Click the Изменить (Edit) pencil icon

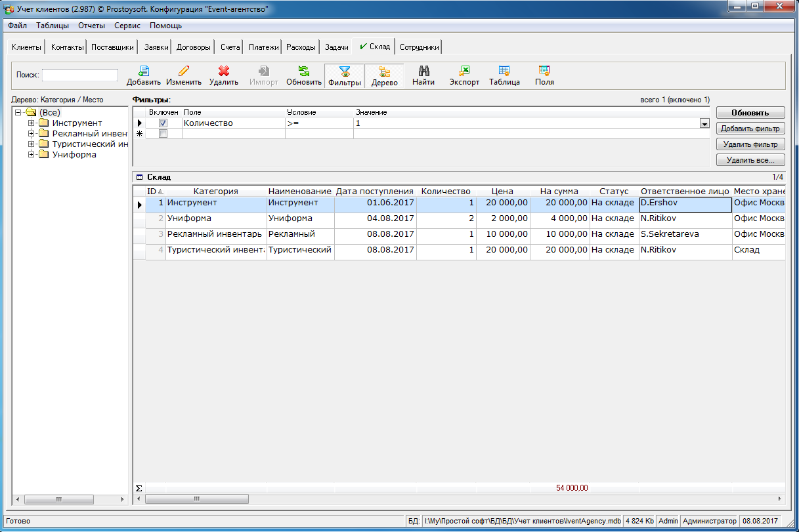tap(183, 72)
